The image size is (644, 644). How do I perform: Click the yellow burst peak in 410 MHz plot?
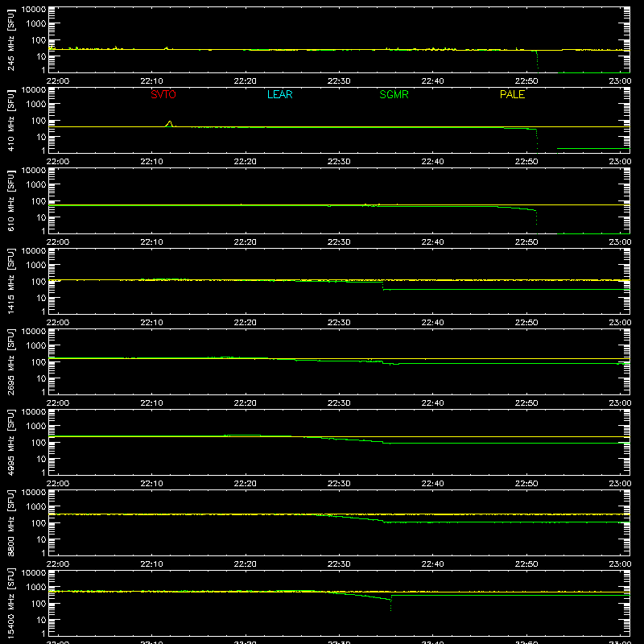tap(169, 123)
